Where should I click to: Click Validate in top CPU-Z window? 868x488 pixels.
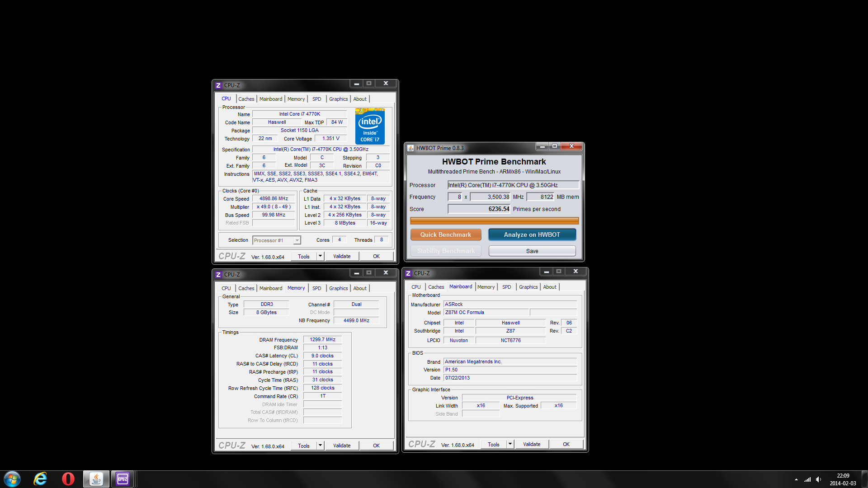point(342,256)
